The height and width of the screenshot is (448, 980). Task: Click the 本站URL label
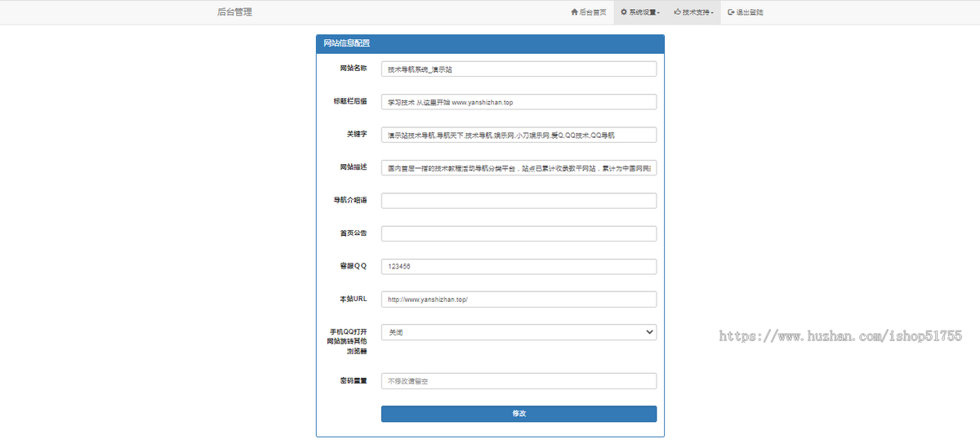click(x=354, y=299)
